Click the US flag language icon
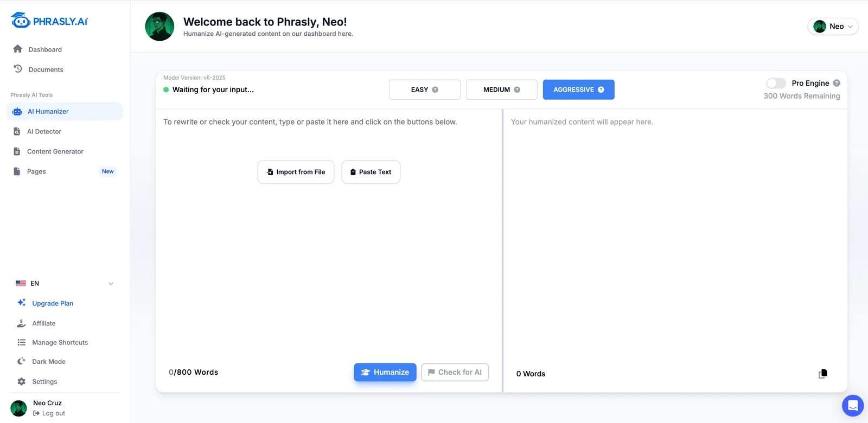 pyautogui.click(x=21, y=283)
